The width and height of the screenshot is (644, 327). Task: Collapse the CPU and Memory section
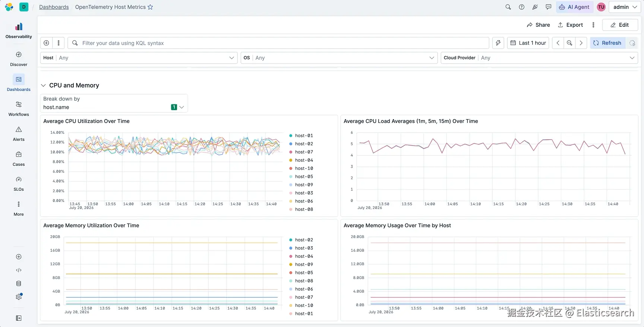tap(43, 85)
